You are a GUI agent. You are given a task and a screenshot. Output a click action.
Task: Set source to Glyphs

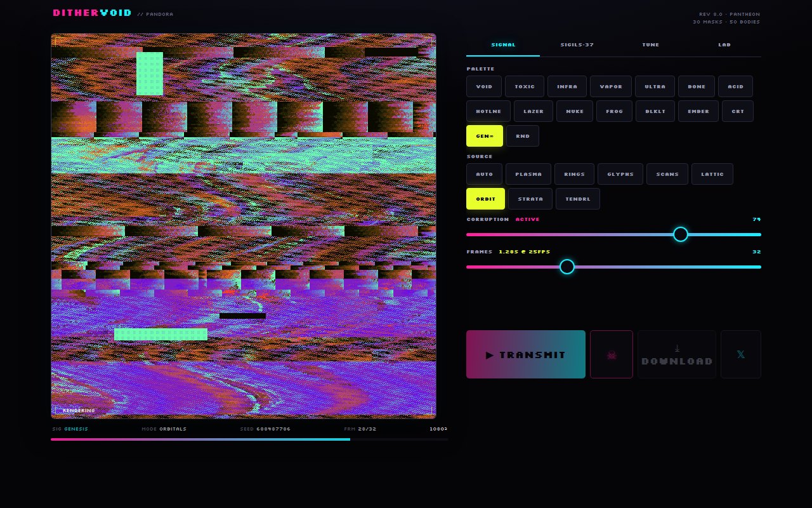pos(620,174)
